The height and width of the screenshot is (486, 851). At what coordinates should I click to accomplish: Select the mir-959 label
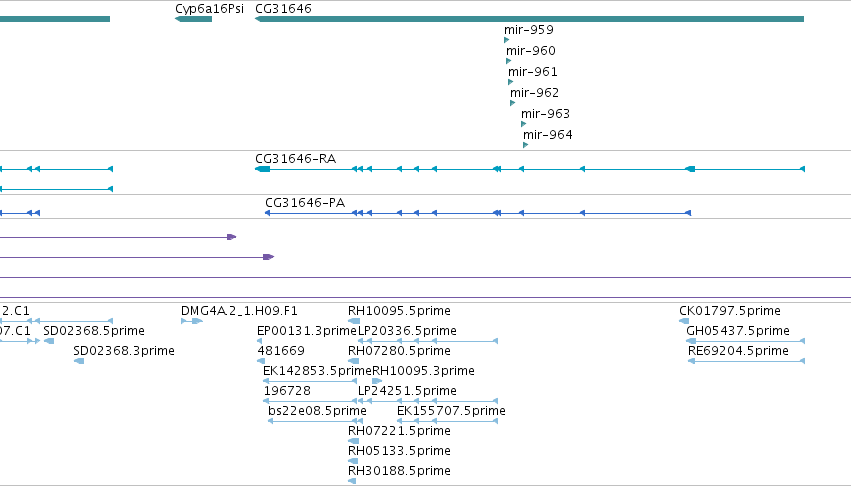tap(529, 30)
